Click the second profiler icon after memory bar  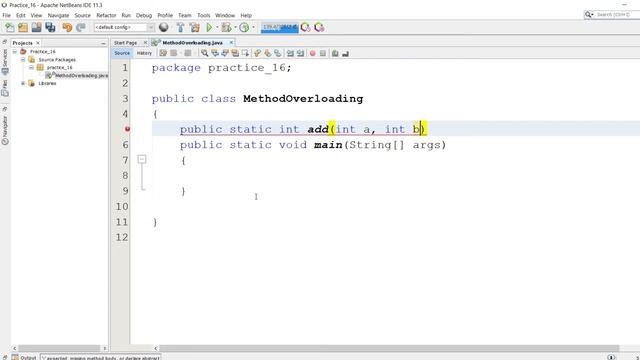pos(319,27)
